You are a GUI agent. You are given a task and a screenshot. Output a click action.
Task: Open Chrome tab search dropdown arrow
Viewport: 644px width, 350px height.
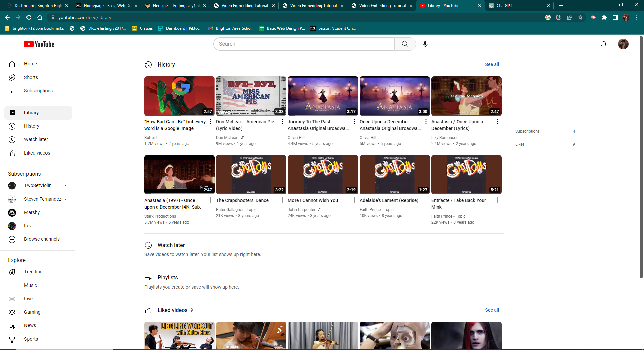click(x=590, y=5)
